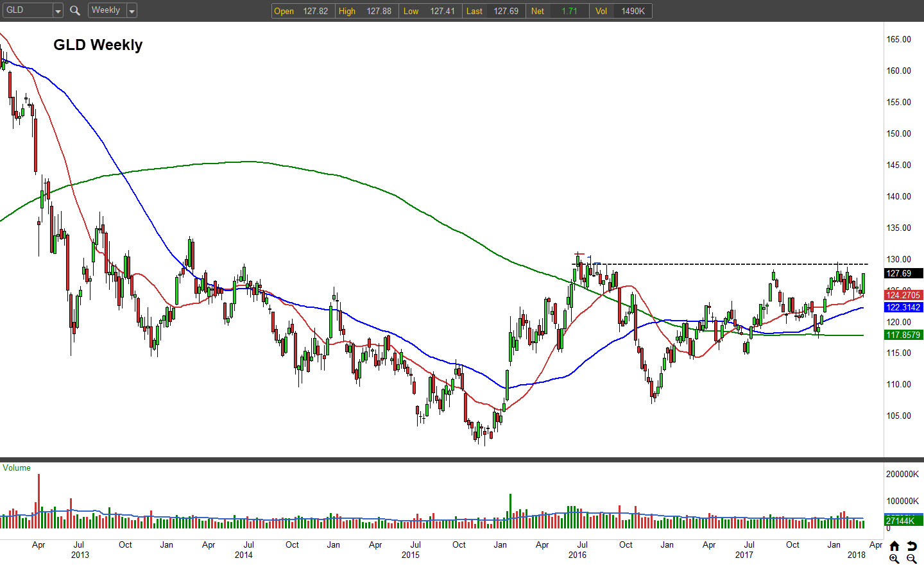The width and height of the screenshot is (924, 565).
Task: Click the 135.00 price axis label
Action: pos(899,228)
